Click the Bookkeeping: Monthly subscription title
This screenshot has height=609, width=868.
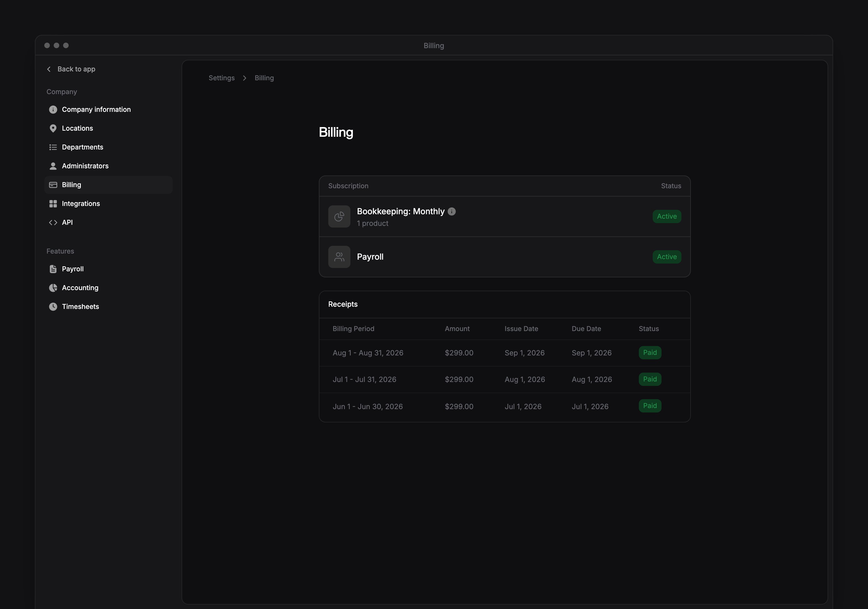click(401, 211)
